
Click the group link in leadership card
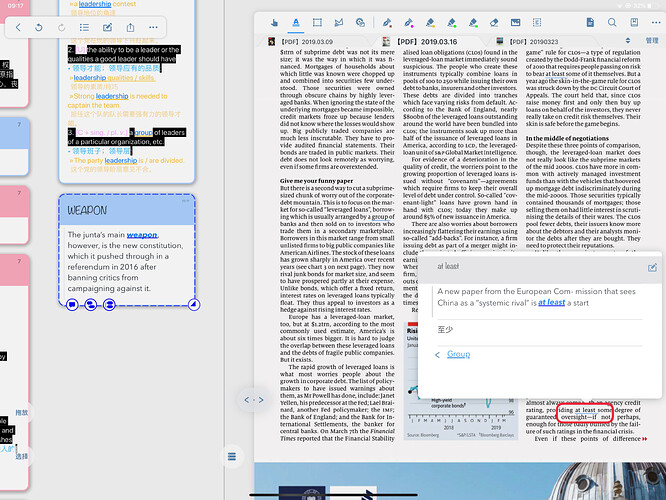[144, 132]
